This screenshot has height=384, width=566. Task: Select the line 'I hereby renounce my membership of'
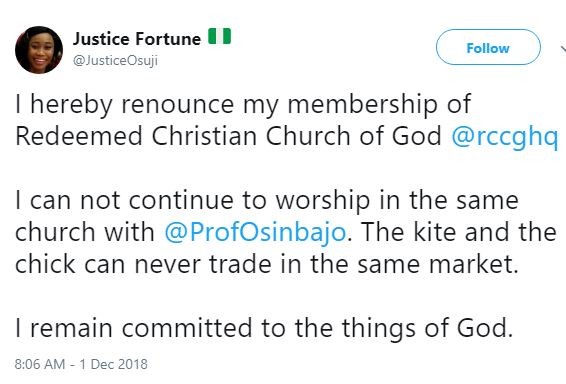coord(243,105)
